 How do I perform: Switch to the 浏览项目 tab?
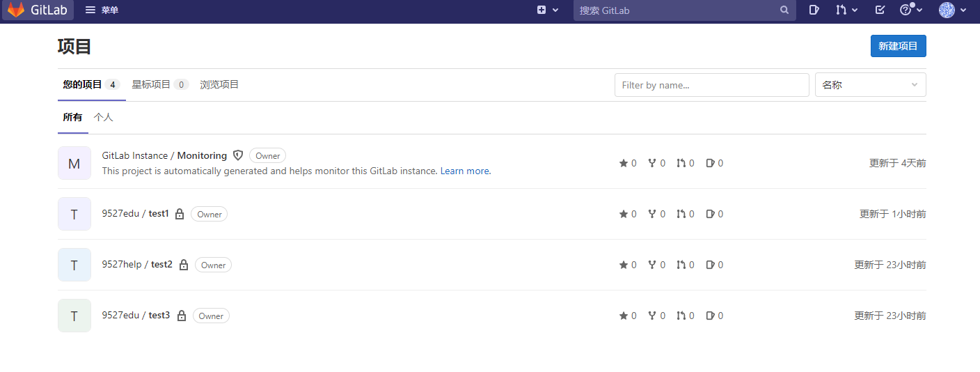[x=219, y=84]
